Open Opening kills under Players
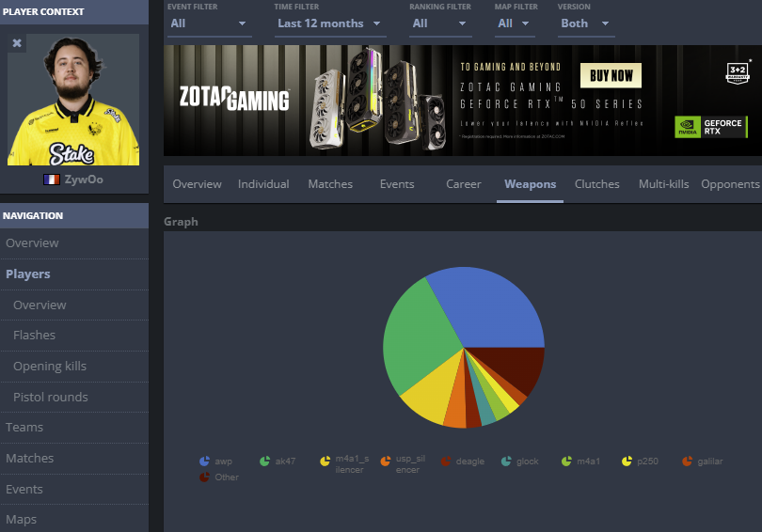762x532 pixels. point(74,367)
